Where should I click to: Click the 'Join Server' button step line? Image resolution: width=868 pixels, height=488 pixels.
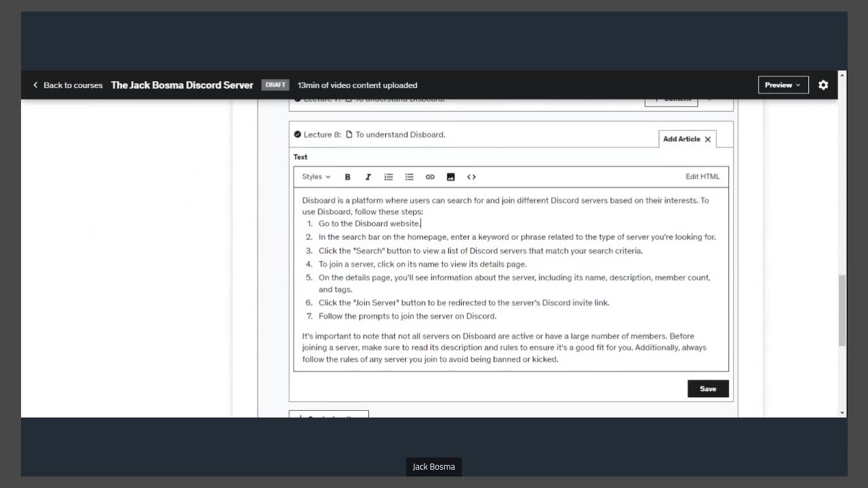coord(464,303)
